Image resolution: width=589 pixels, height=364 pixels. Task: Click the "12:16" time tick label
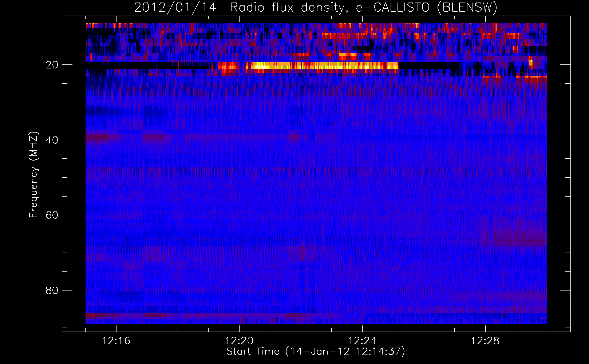coord(116,341)
